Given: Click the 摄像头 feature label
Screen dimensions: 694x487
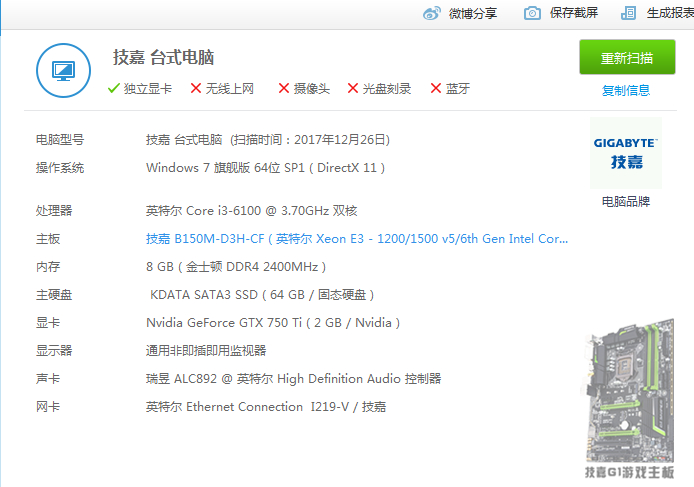Looking at the screenshot, I should [312, 89].
